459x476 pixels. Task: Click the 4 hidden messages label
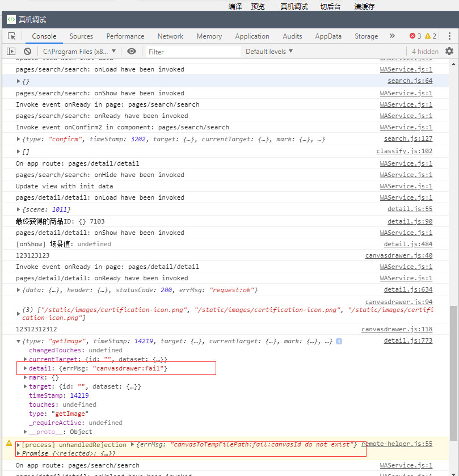click(425, 51)
